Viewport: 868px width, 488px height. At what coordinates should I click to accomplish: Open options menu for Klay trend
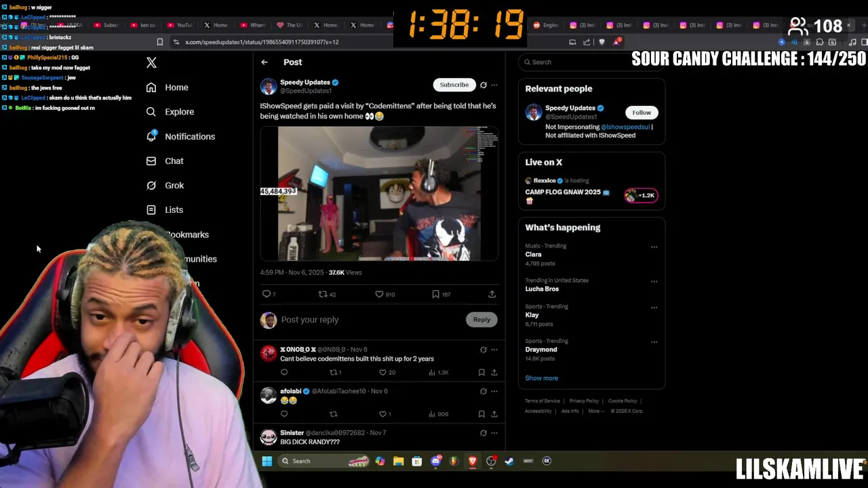pyautogui.click(x=654, y=308)
